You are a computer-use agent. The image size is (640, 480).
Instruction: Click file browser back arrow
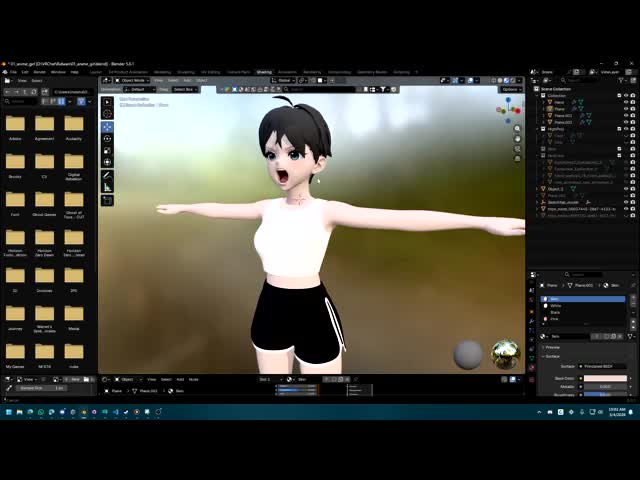(7, 92)
